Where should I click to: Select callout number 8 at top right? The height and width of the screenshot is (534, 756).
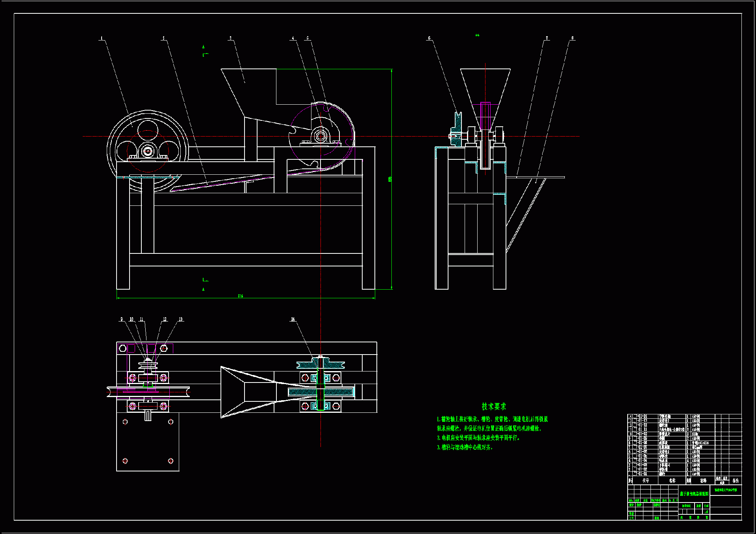(x=573, y=38)
